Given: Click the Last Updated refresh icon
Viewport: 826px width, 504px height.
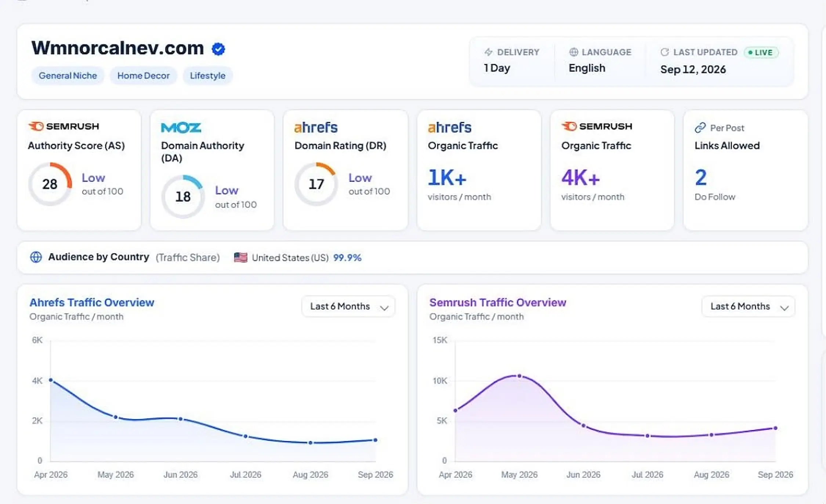Looking at the screenshot, I should pos(664,52).
